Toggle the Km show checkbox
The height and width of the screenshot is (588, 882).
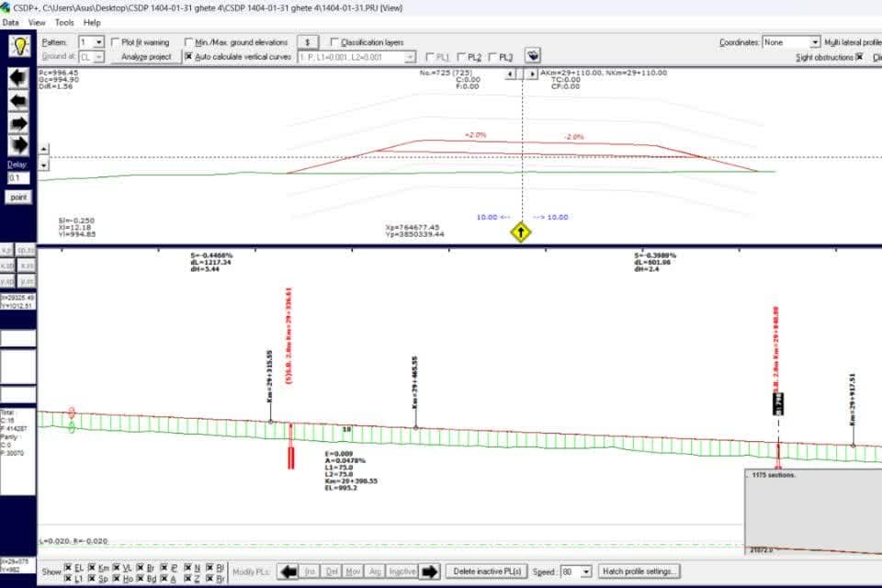[x=92, y=567]
